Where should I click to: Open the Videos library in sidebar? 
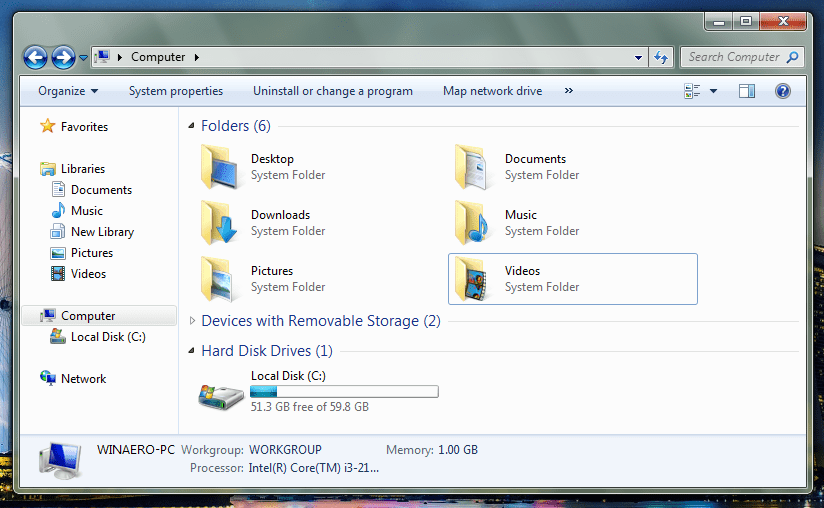(x=88, y=274)
